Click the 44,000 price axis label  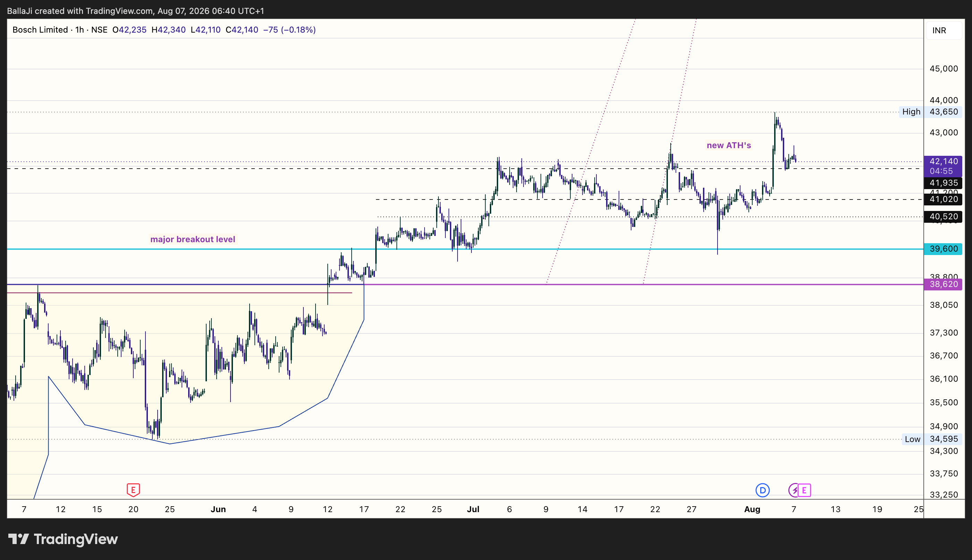click(944, 100)
